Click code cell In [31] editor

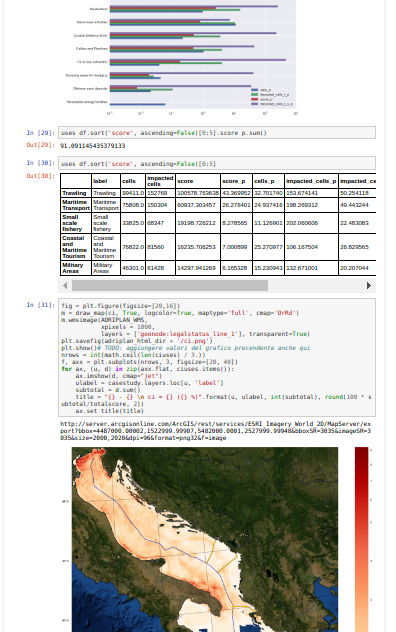point(217,358)
